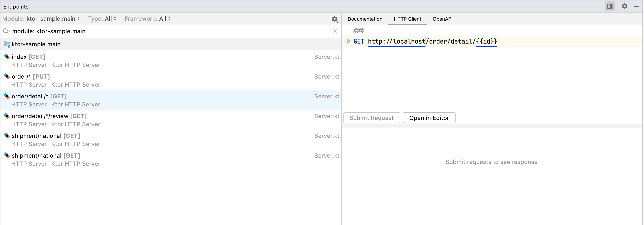Switch to the OpenAPI tab
644x225 pixels.
442,19
